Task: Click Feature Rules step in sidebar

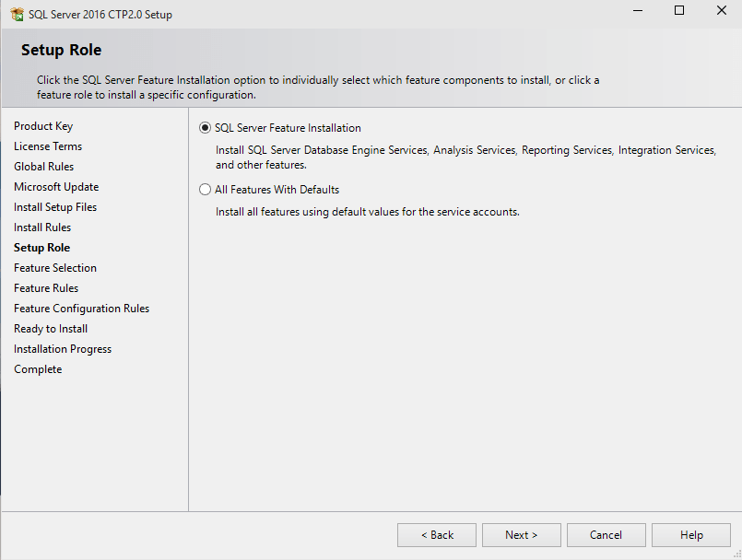Action: click(46, 288)
